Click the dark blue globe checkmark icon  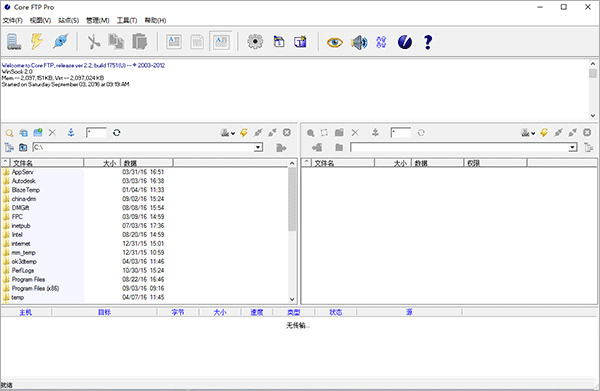pos(405,42)
